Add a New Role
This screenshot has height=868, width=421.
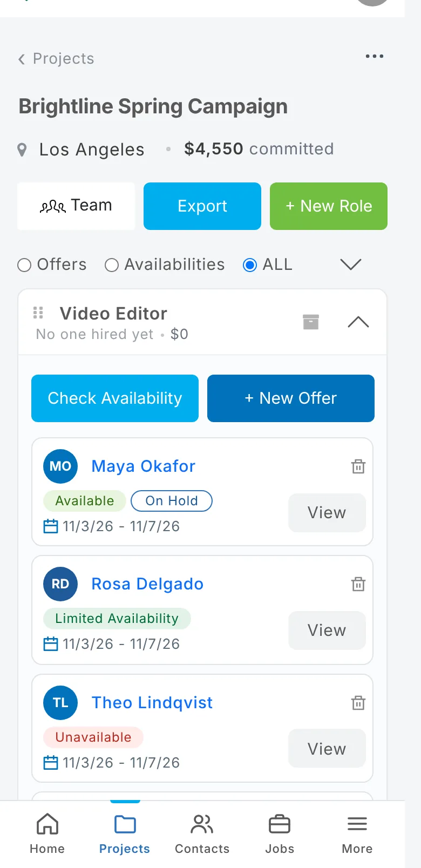(x=329, y=206)
